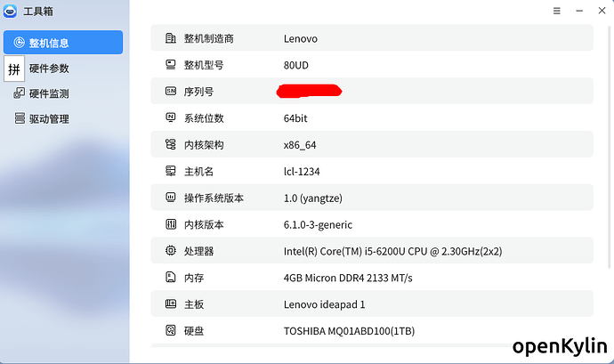Screen dimensions: 614x364
Task: Click the toolbox app logo icon
Action: (10, 12)
